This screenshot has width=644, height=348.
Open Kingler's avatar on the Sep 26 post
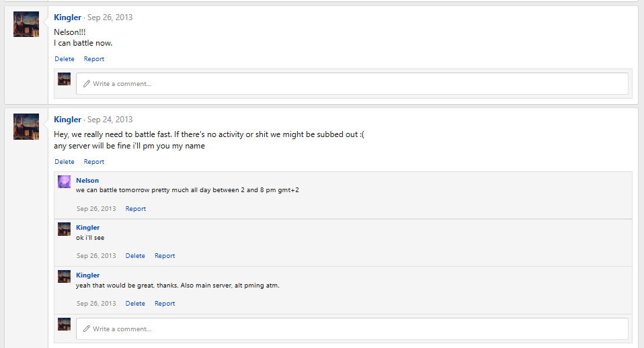click(x=26, y=24)
